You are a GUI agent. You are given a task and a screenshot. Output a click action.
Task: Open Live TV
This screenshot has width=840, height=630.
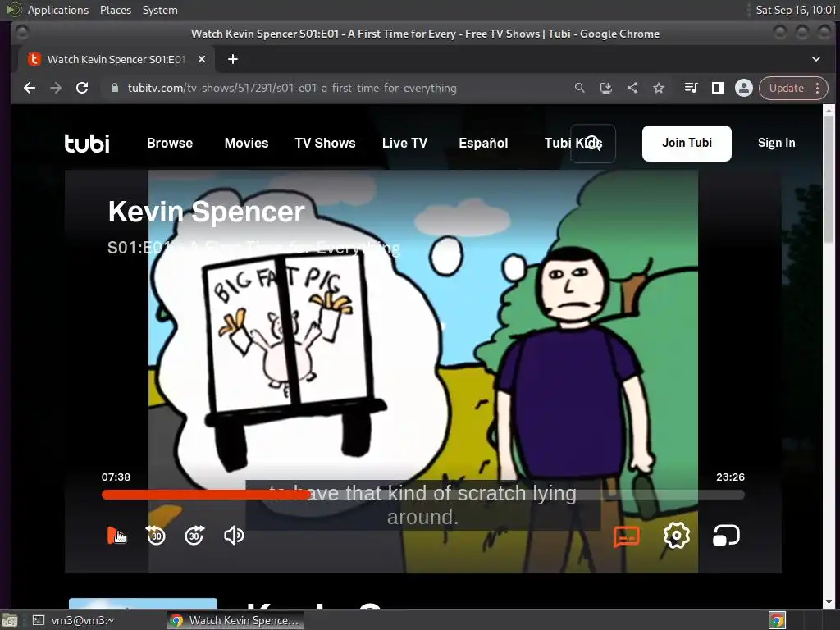[404, 143]
